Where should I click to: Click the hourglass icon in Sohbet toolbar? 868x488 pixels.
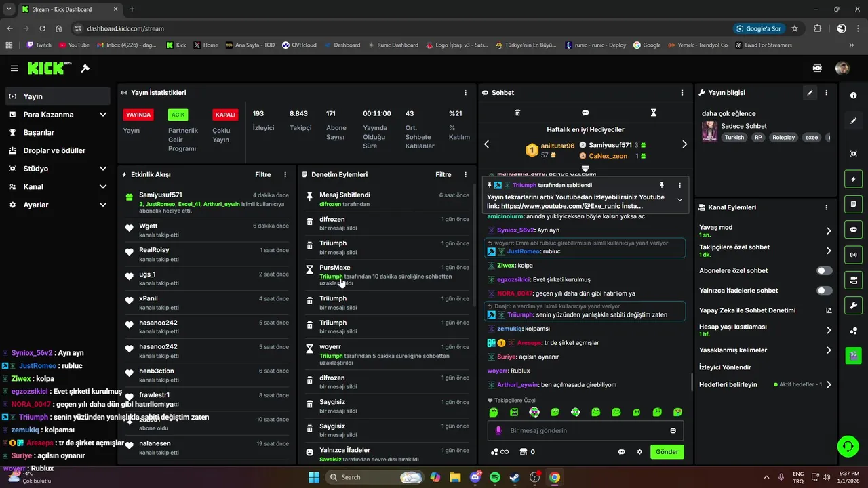(x=654, y=113)
